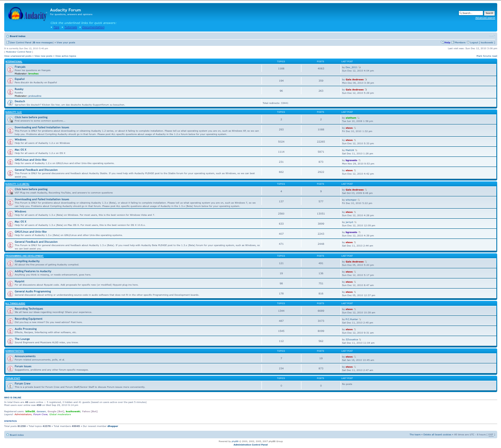Open the Audio Processing forum

pos(26,329)
